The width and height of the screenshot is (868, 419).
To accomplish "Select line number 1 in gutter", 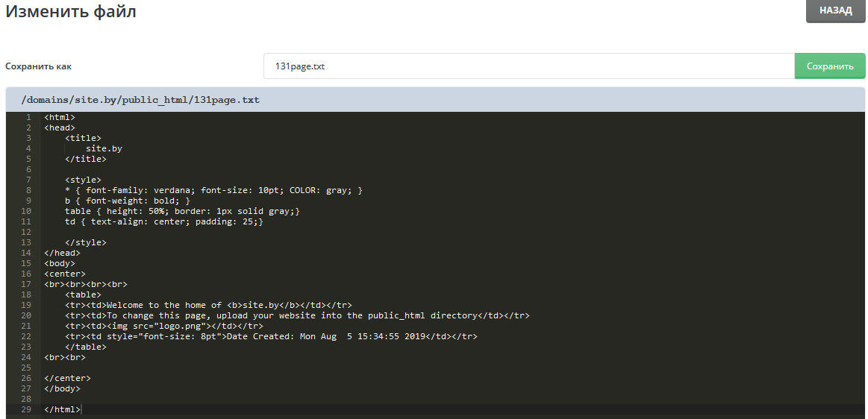I will coord(28,117).
